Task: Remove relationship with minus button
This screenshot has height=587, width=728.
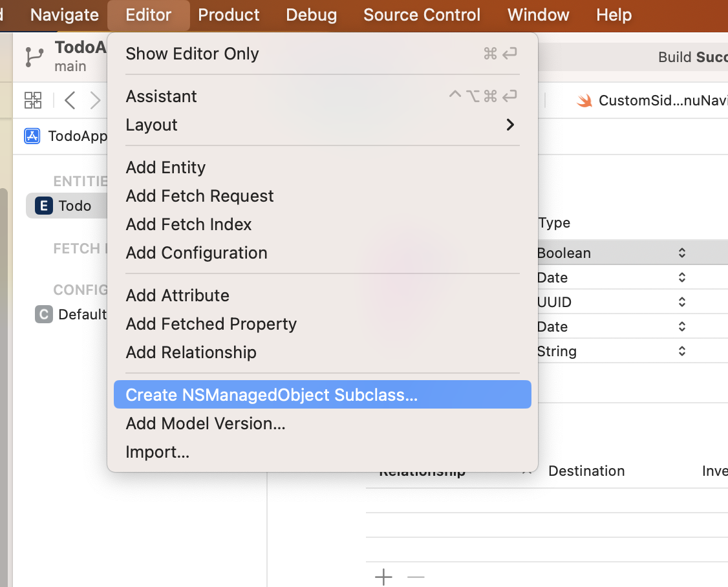Action: coord(416,577)
